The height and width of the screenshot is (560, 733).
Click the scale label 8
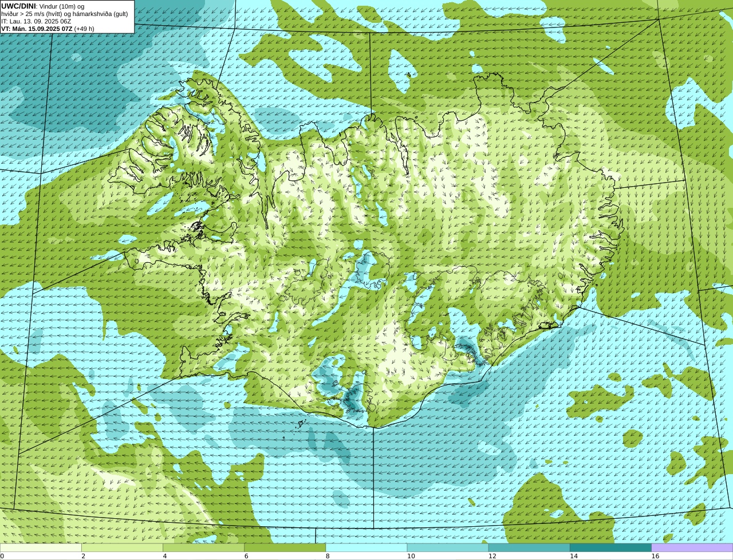(x=328, y=556)
